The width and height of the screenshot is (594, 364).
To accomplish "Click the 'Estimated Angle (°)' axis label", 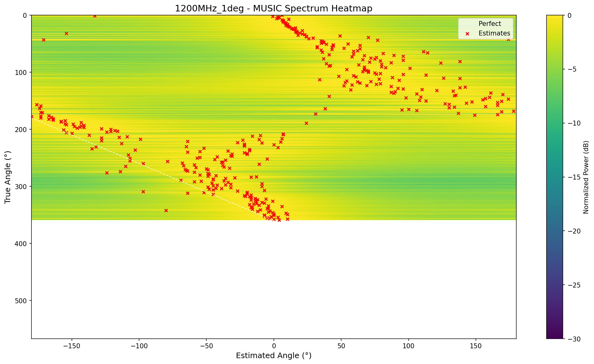I will (274, 356).
